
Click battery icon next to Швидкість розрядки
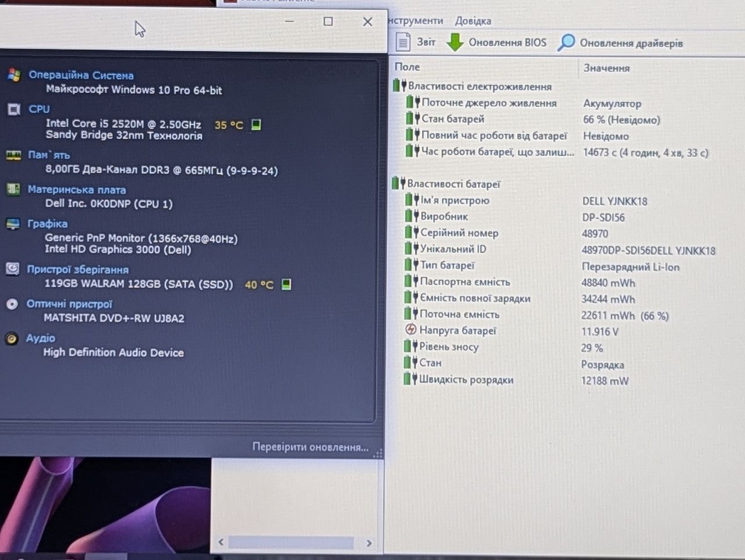click(411, 379)
